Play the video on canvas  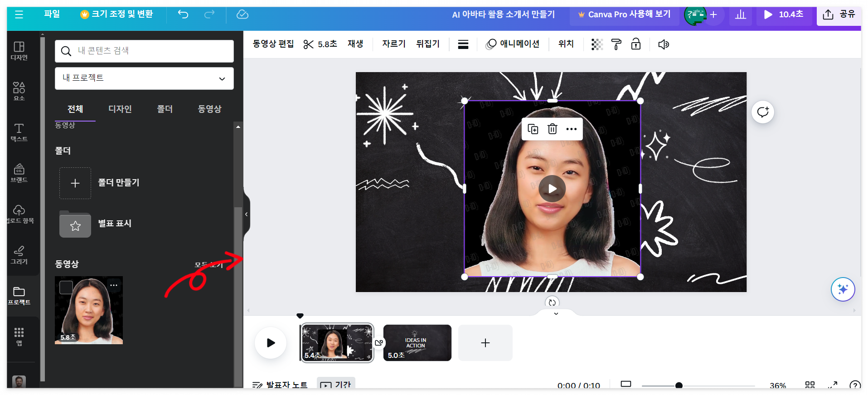click(x=552, y=189)
